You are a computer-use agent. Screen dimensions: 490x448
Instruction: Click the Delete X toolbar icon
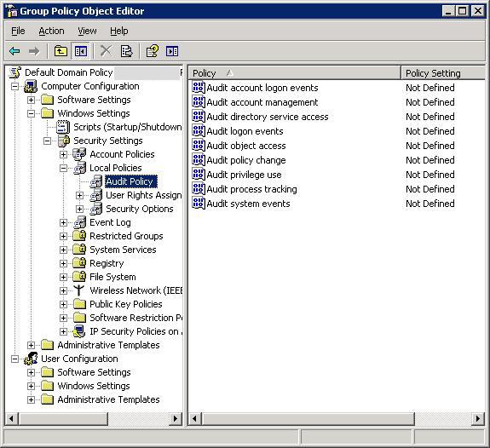106,51
